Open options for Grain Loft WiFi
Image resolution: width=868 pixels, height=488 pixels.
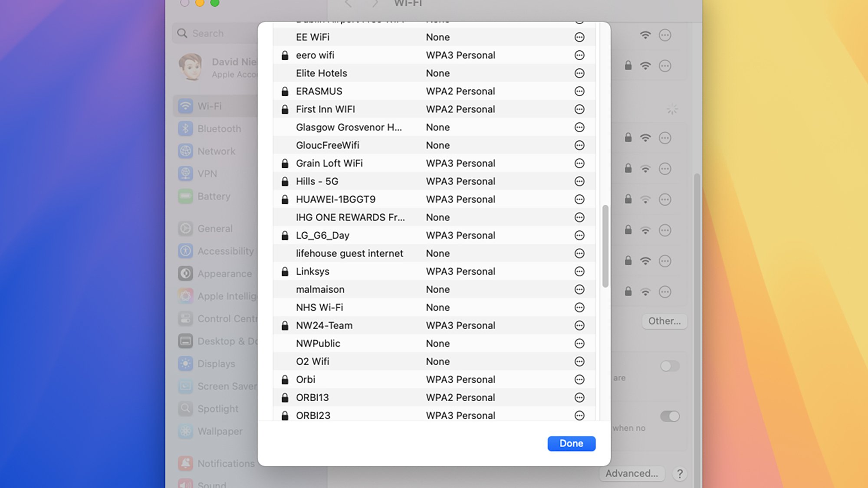579,163
